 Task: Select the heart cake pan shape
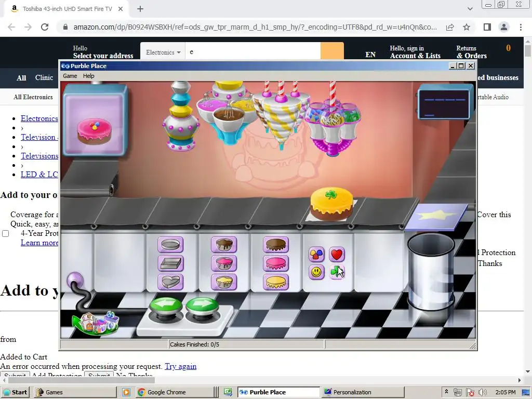click(170, 282)
